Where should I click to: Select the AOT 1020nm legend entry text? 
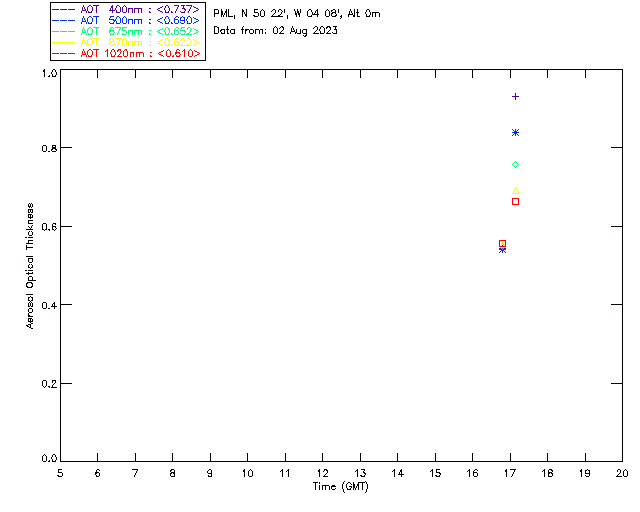(140, 53)
